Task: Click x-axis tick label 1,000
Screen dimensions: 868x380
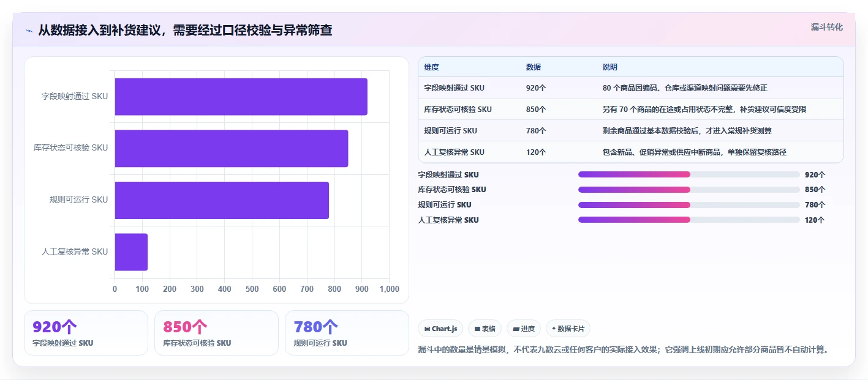Action: point(389,289)
